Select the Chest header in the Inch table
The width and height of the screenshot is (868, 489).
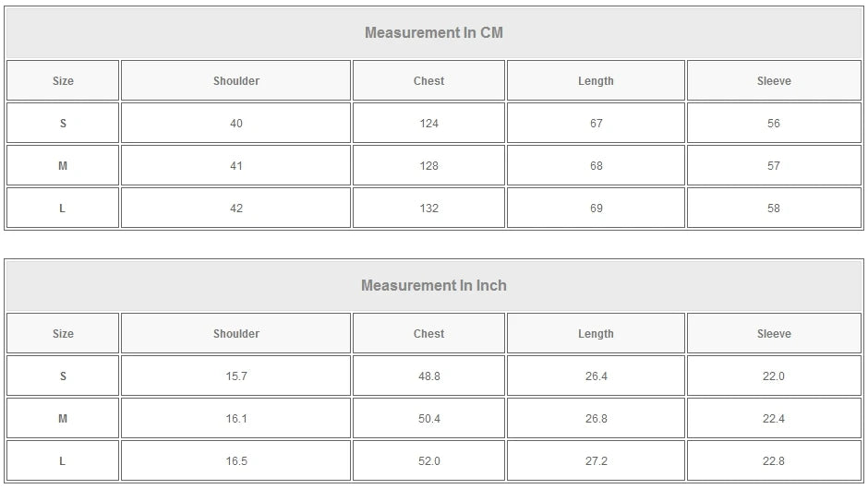pos(428,334)
